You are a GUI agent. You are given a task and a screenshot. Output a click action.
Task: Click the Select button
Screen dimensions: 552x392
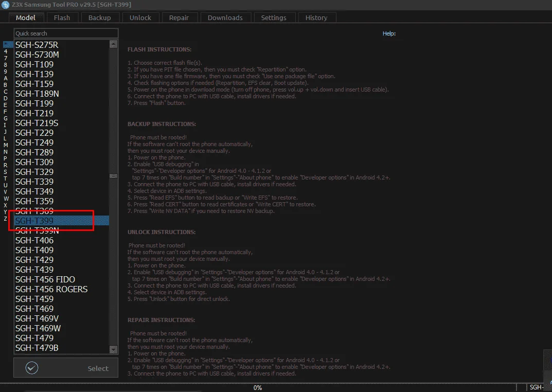pos(66,368)
